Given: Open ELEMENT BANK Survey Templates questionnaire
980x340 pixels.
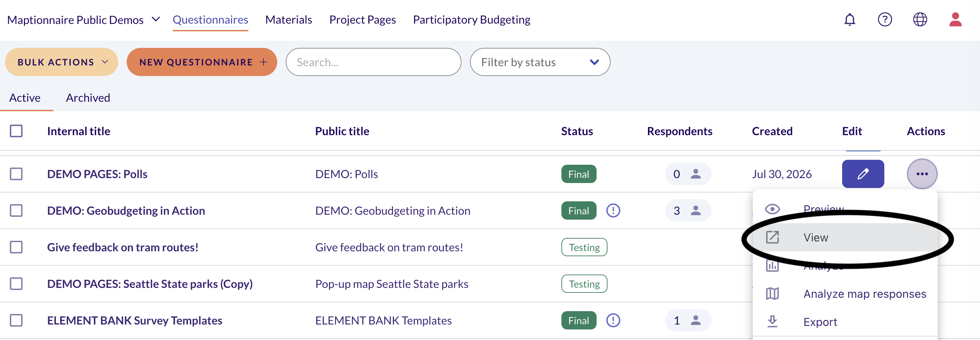Looking at the screenshot, I should point(135,320).
